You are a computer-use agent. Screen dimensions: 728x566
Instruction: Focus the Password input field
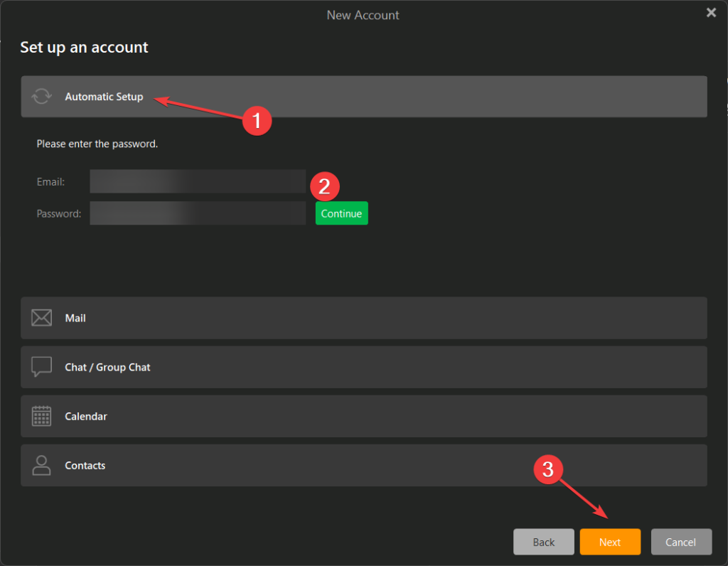click(197, 213)
